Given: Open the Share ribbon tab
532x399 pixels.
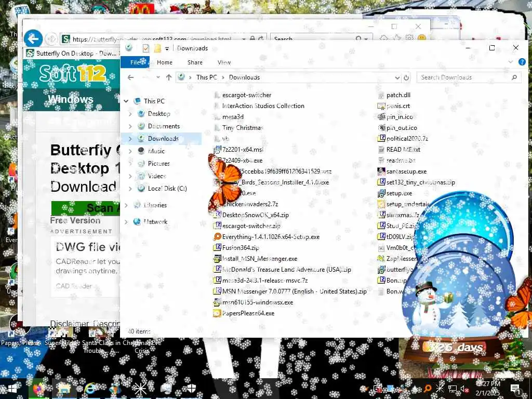Looking at the screenshot, I should [x=195, y=62].
